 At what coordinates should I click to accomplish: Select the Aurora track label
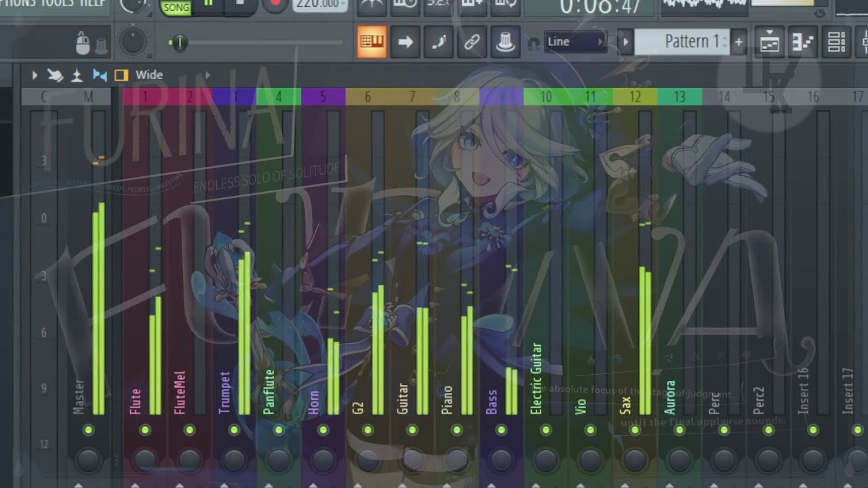[670, 397]
